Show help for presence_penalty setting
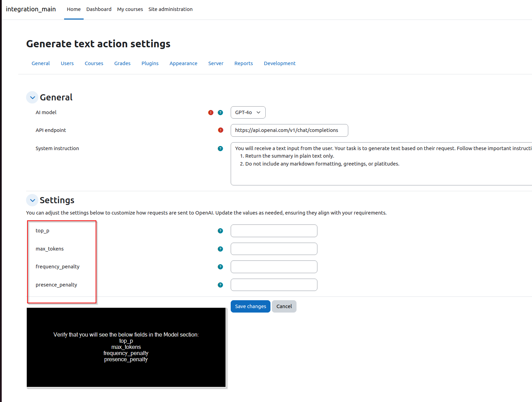Viewport: 532px width, 402px height. click(x=220, y=285)
